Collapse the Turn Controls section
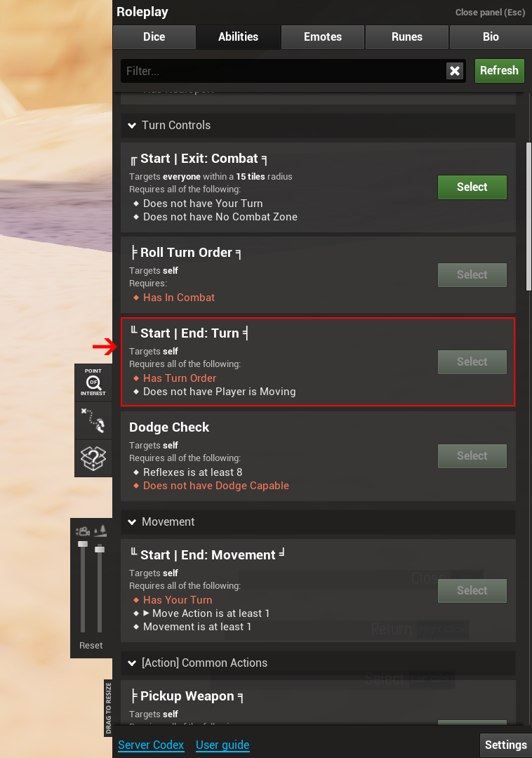Image resolution: width=532 pixels, height=758 pixels. pyautogui.click(x=132, y=126)
